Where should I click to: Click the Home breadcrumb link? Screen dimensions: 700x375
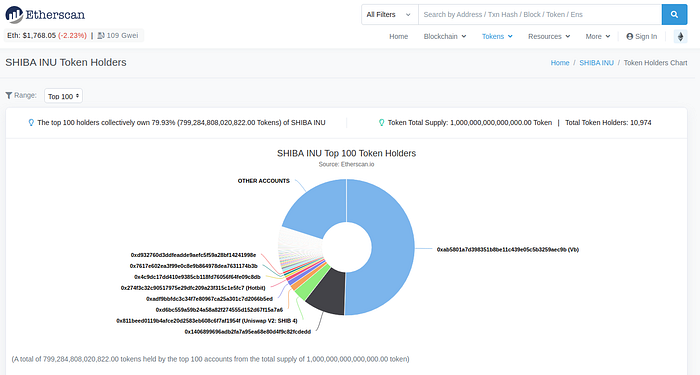(560, 62)
